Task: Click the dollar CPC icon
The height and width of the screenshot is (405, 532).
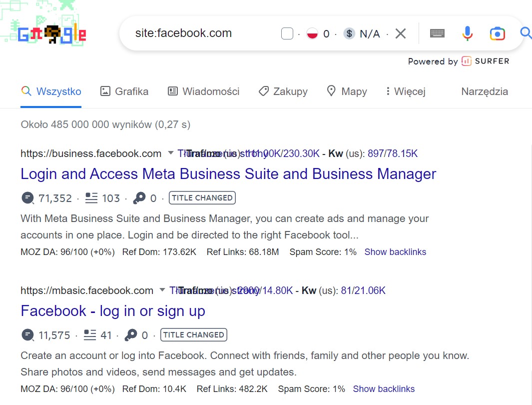Action: pyautogui.click(x=350, y=33)
